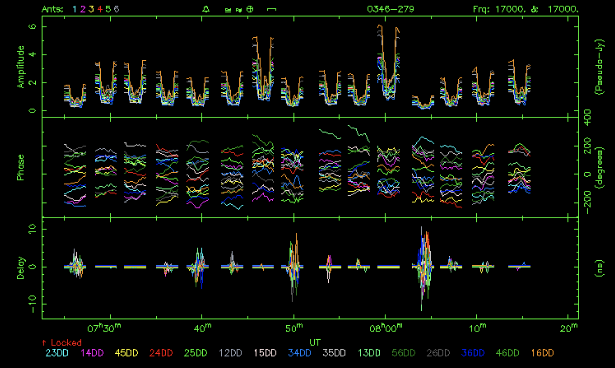Select baseline 16DD in the legend
615x368 pixels.
click(x=542, y=353)
